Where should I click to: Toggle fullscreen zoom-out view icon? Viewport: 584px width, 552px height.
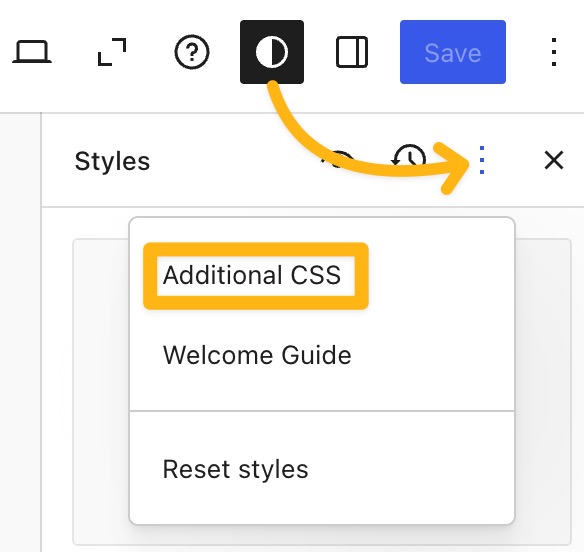[112, 52]
